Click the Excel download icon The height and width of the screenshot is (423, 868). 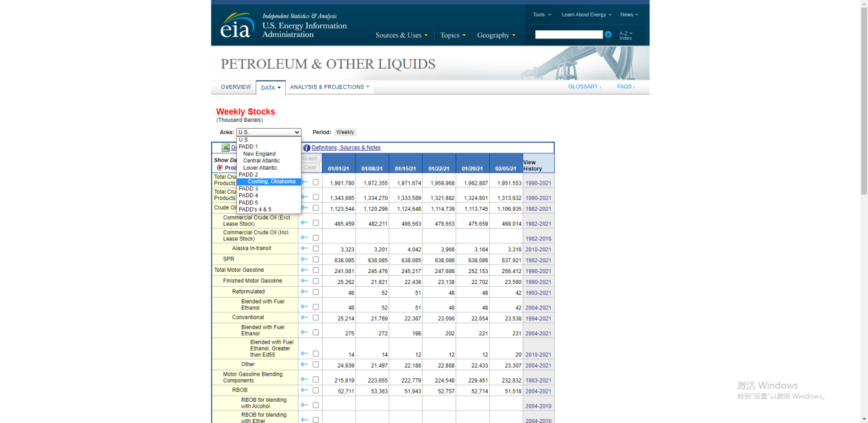click(x=225, y=148)
